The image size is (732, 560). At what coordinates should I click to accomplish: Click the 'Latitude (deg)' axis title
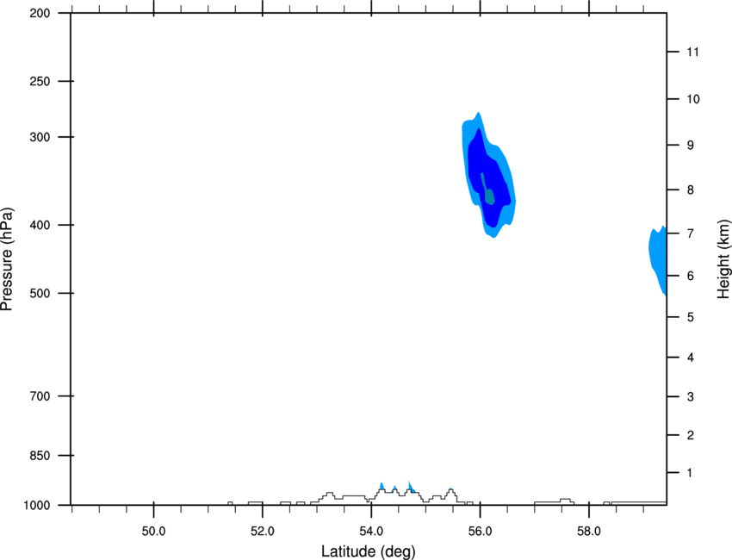pos(368,551)
